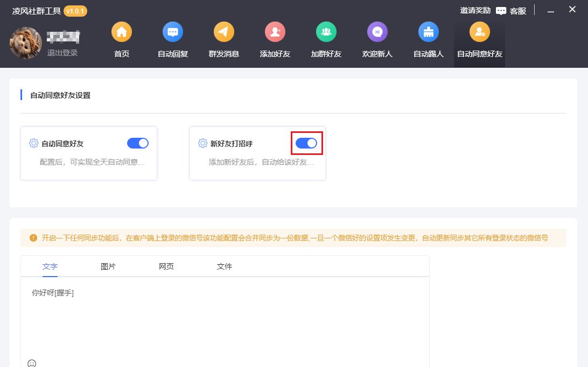The height and width of the screenshot is (367, 588).
Task: Open the 添加好友 add friend icon
Action: coord(275,32)
